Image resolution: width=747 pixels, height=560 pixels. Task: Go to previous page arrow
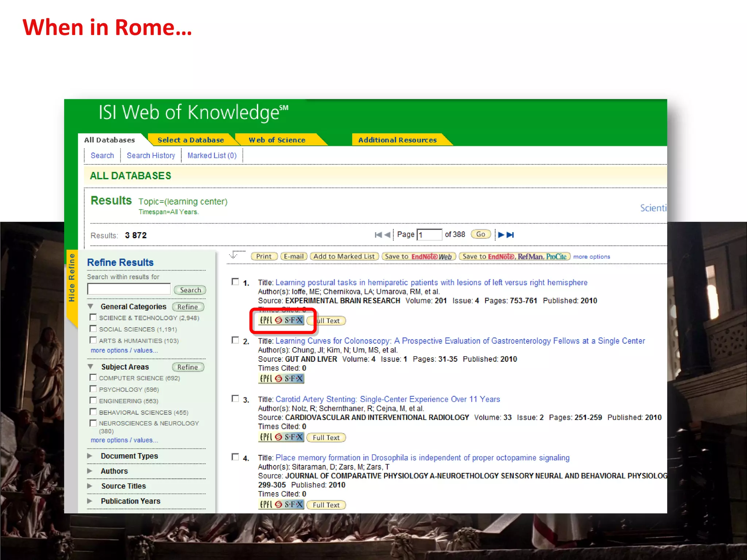(387, 235)
